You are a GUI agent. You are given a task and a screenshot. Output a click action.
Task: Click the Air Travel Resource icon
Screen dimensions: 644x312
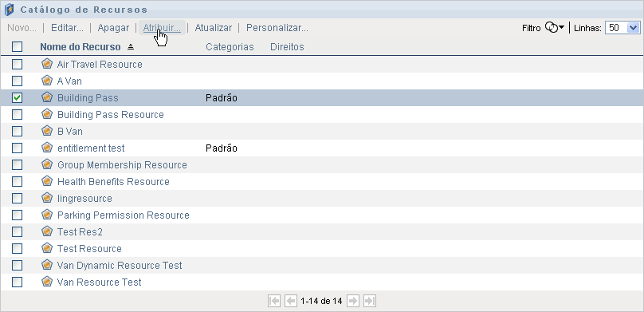tap(47, 64)
